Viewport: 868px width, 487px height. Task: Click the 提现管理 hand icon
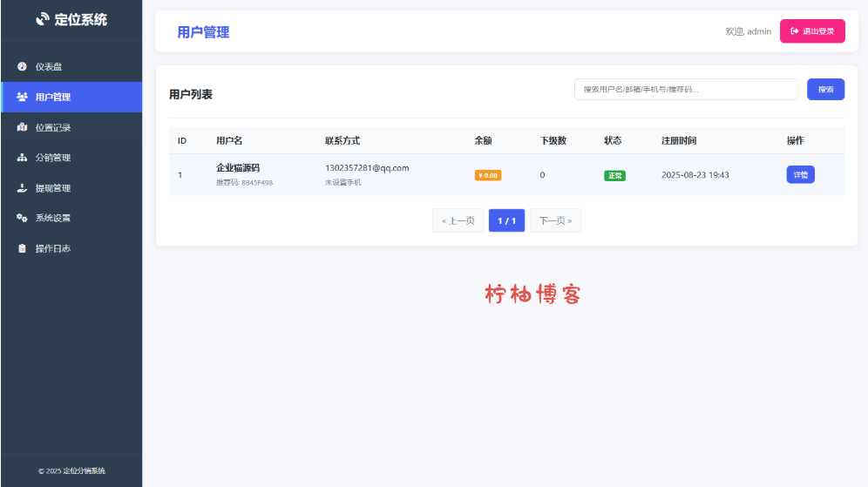point(23,188)
